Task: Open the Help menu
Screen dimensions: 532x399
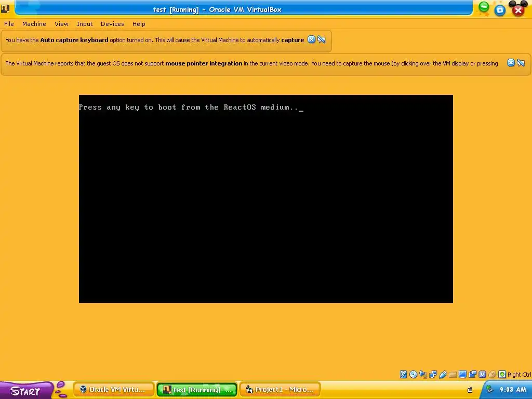Action: [139, 24]
